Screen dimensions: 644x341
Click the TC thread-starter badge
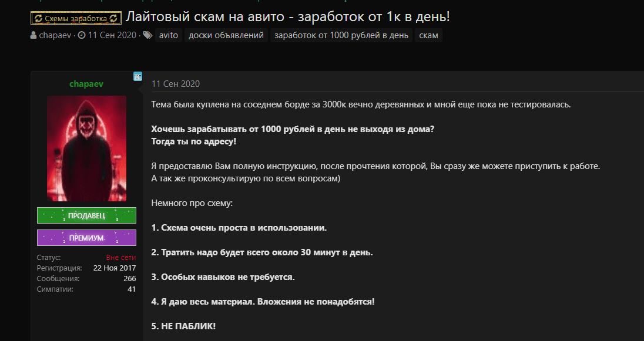coord(137,76)
